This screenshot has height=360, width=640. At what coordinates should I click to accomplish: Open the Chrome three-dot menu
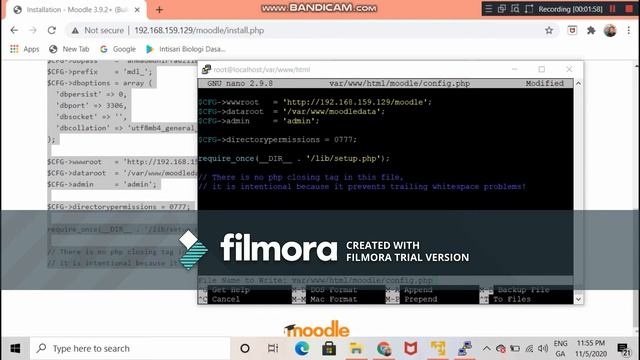[x=629, y=30]
